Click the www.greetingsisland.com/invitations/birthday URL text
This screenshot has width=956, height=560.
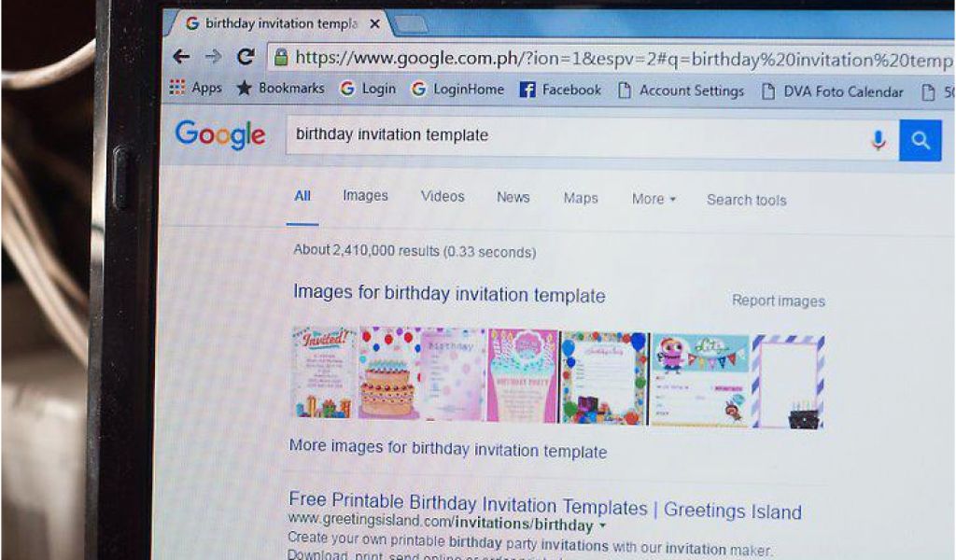(x=441, y=523)
